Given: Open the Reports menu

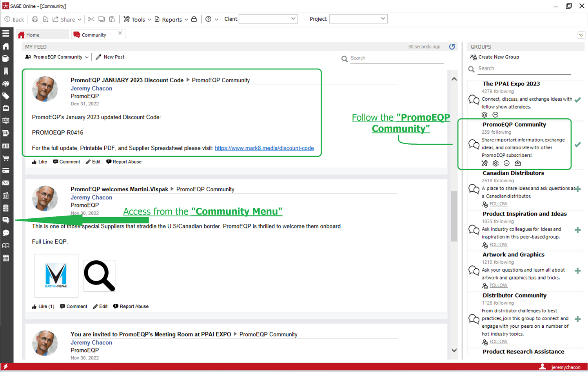Looking at the screenshot, I should 171,19.
